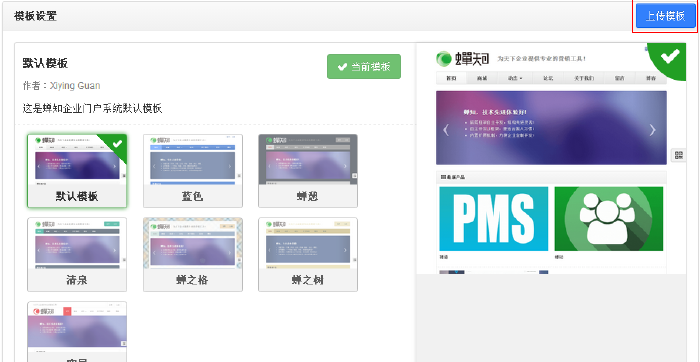Open the 动态 dropdown in preview navigation

(514, 78)
